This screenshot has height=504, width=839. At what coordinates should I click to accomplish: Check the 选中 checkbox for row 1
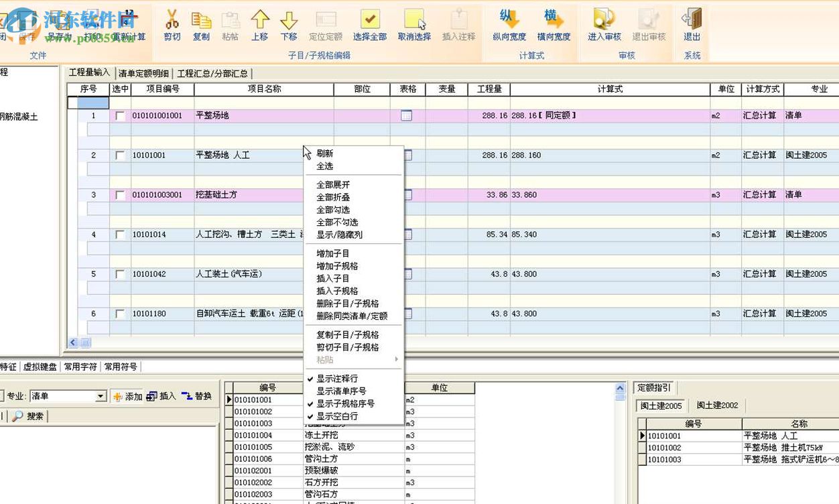click(x=119, y=115)
